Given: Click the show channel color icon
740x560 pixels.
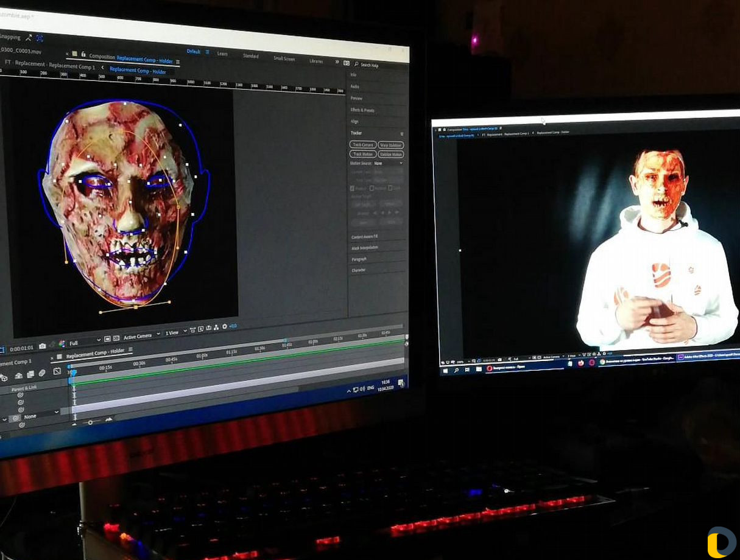Looking at the screenshot, I should tap(62, 344).
